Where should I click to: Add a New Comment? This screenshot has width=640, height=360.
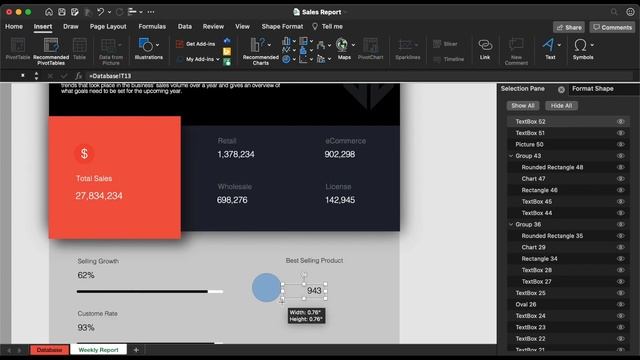(x=516, y=51)
